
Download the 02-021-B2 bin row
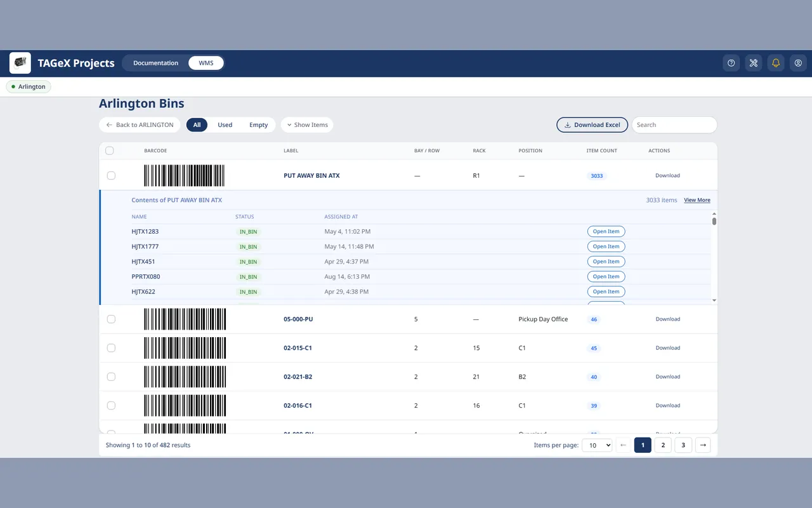667,377
